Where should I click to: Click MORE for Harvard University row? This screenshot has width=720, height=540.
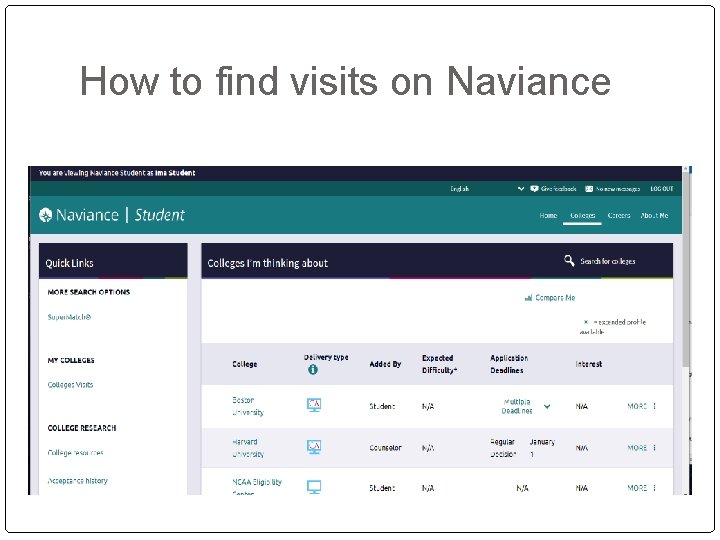[637, 447]
